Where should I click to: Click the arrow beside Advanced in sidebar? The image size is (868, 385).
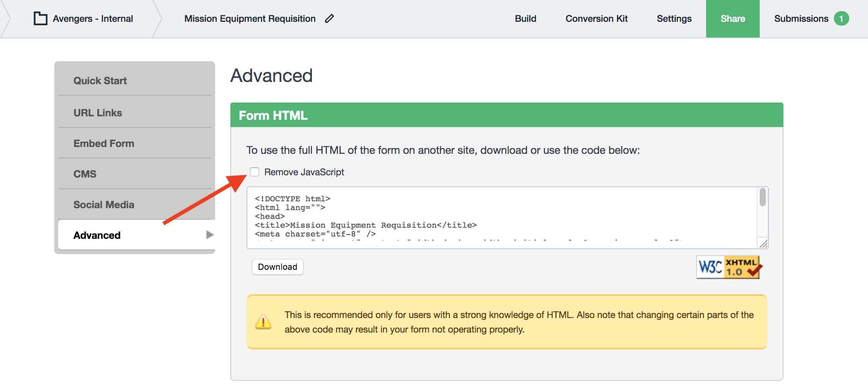(209, 235)
